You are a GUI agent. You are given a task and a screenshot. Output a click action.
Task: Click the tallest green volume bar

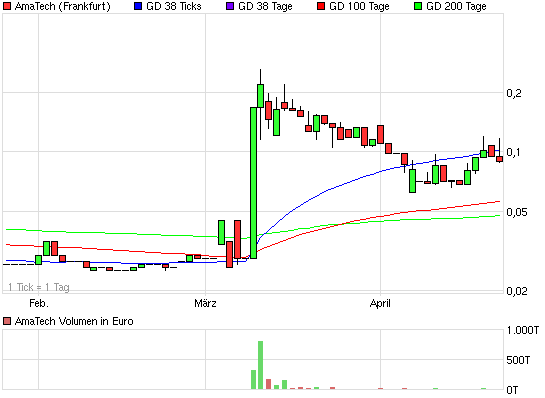coord(260,365)
